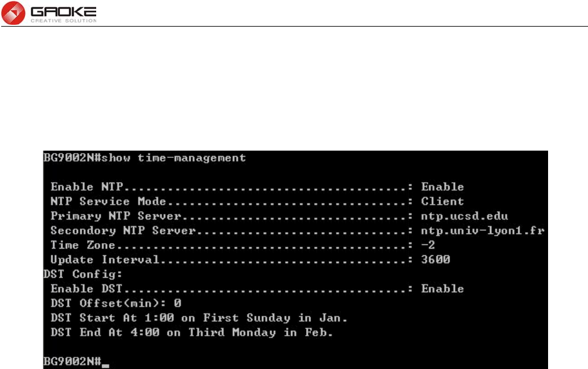Click the Primary NTP Server label
This screenshot has width=588, height=369.
(116, 216)
